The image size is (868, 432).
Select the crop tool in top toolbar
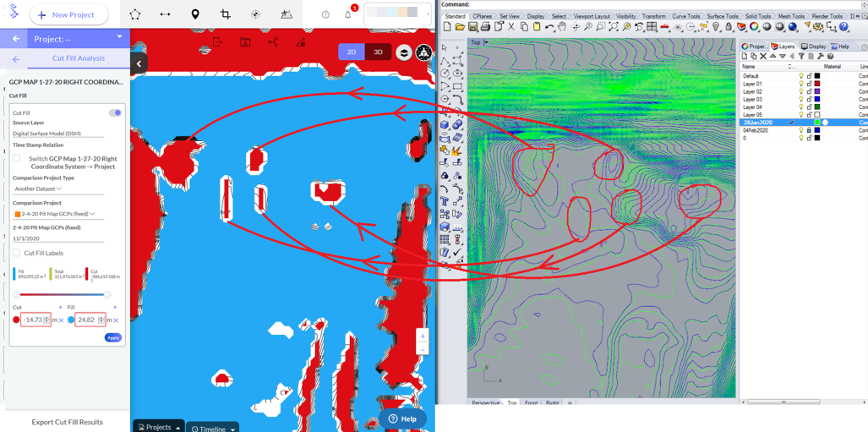tap(225, 14)
